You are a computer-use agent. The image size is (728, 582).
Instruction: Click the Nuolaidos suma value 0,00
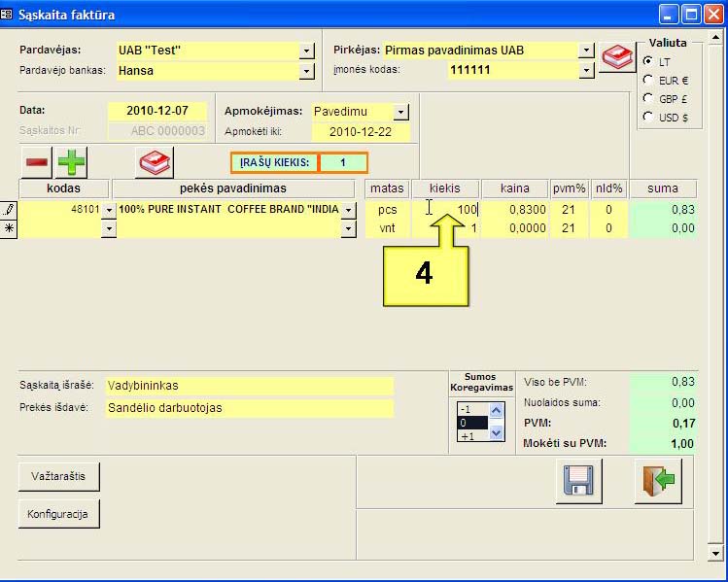tap(663, 403)
